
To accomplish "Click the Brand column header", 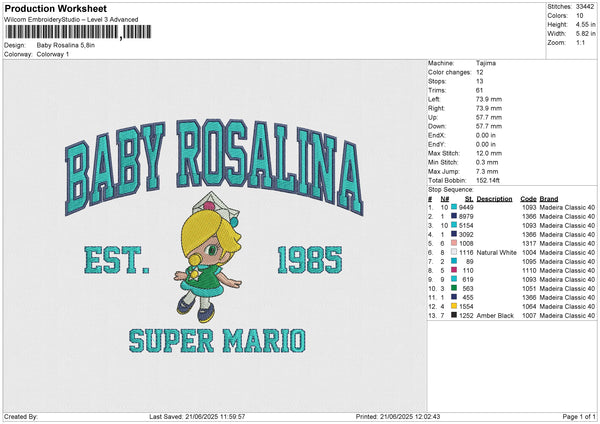I will (549, 198).
